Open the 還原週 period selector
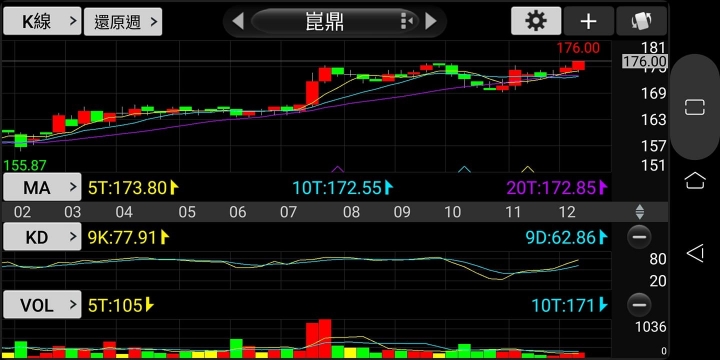The height and width of the screenshot is (360, 720). 123,22
